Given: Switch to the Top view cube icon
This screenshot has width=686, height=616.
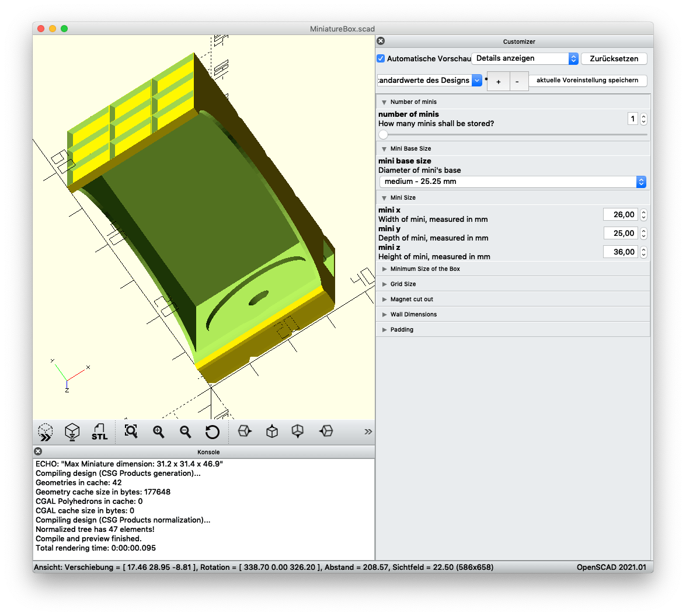Looking at the screenshot, I should pyautogui.click(x=271, y=431).
